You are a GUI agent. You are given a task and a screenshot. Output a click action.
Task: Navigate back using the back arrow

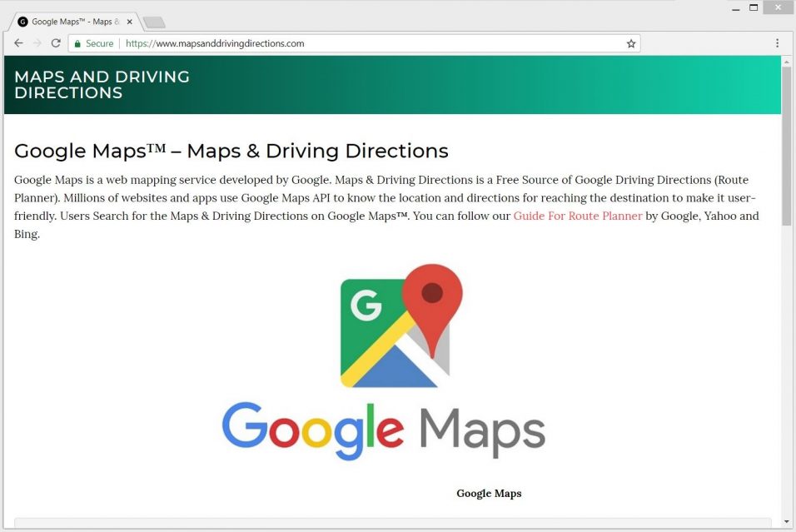18,42
